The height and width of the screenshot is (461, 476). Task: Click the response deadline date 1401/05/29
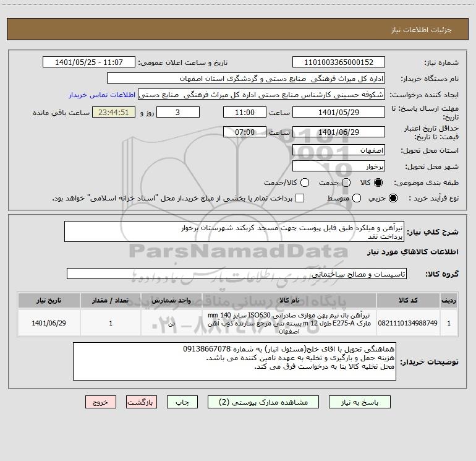click(x=339, y=112)
